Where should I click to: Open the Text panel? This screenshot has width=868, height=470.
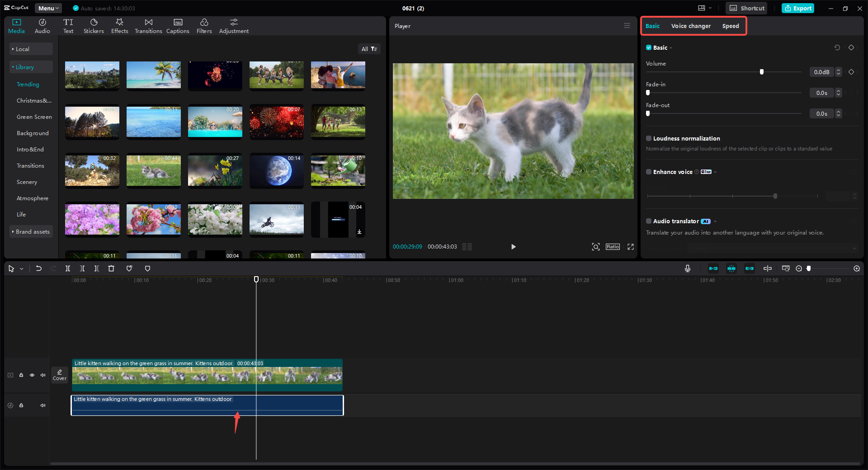point(68,26)
